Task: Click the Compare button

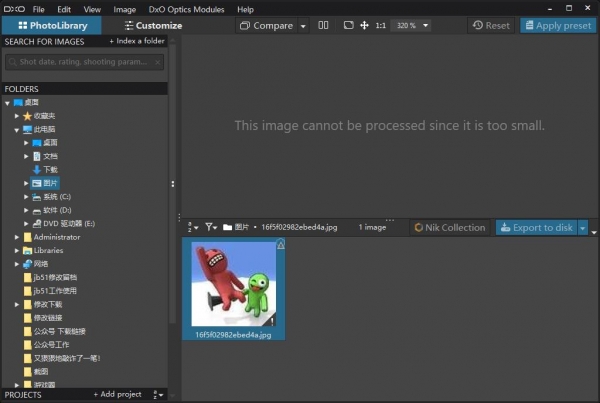Action: pos(266,26)
